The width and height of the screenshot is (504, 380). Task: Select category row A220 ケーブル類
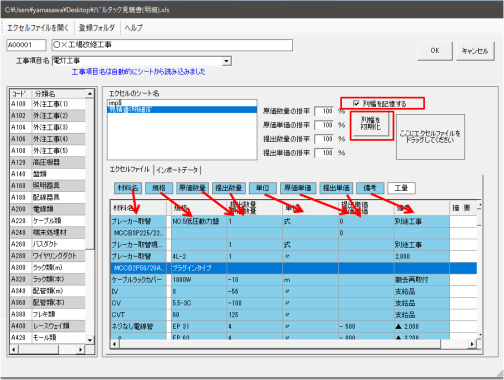click(x=47, y=221)
